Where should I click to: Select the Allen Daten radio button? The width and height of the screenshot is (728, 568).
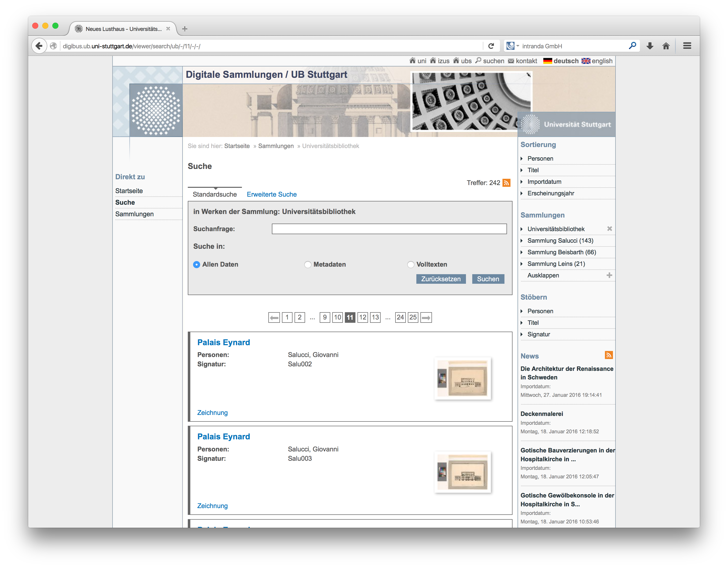point(197,264)
